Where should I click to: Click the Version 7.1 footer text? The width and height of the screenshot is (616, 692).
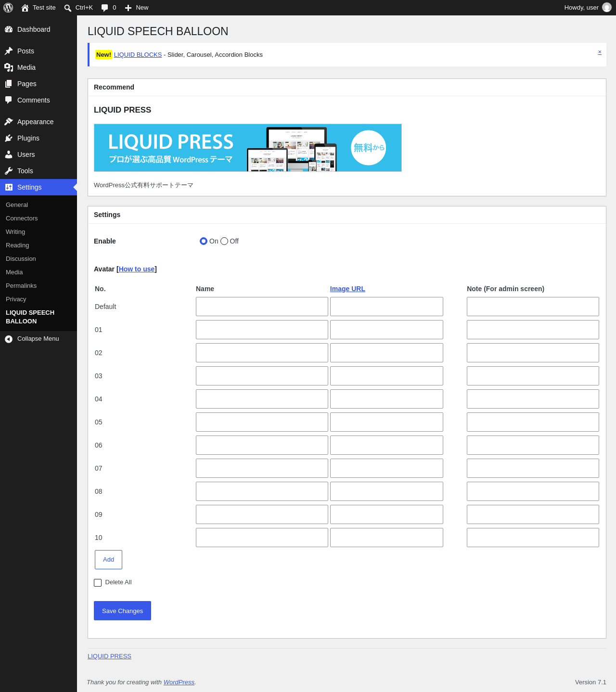point(590,682)
